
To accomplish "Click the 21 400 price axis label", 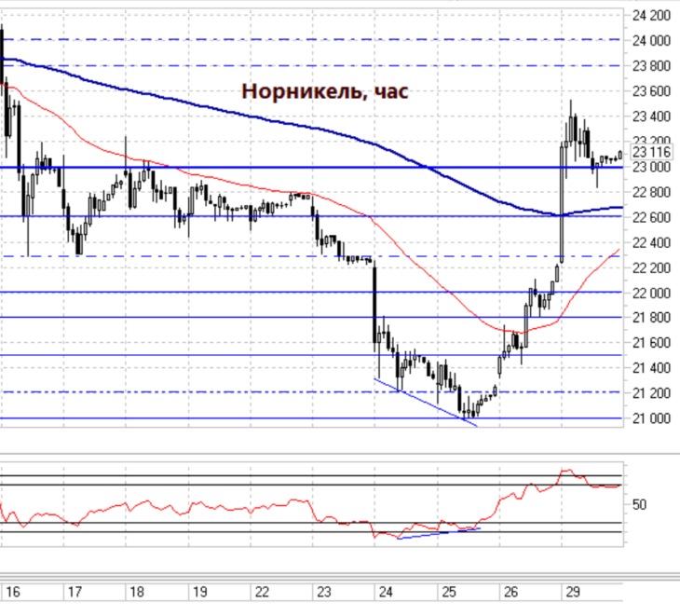I will point(651,368).
